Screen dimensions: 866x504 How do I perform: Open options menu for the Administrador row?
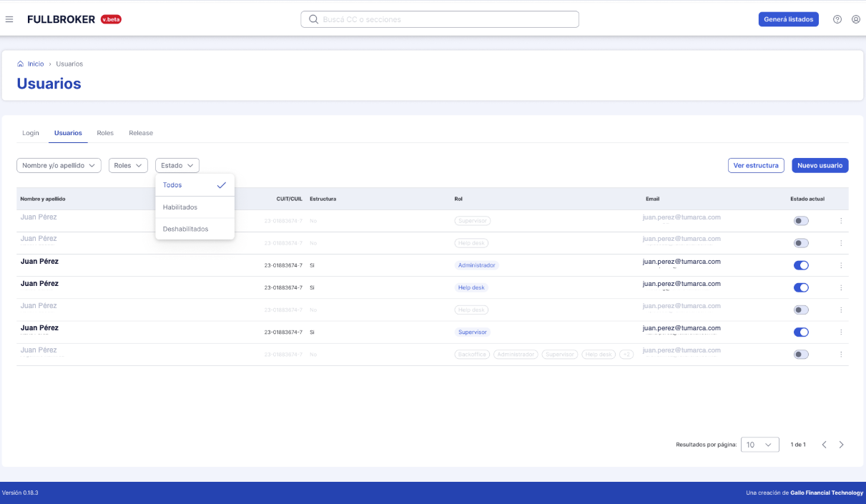[x=841, y=265]
